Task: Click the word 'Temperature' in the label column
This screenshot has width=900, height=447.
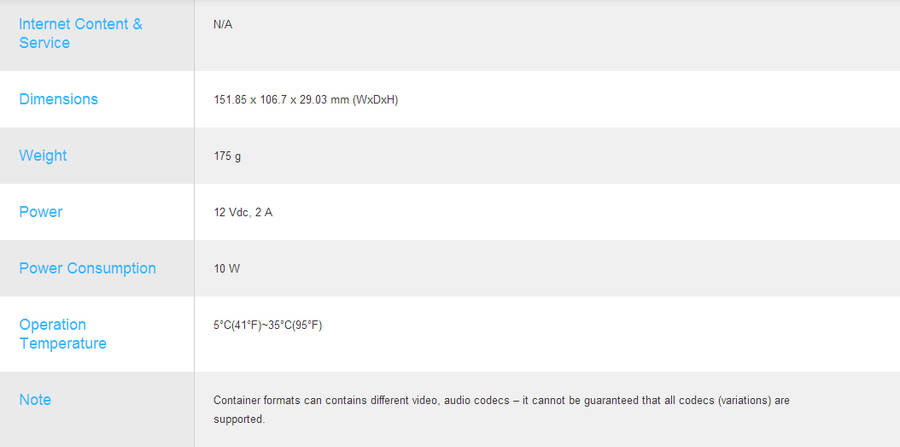Action: point(63,344)
